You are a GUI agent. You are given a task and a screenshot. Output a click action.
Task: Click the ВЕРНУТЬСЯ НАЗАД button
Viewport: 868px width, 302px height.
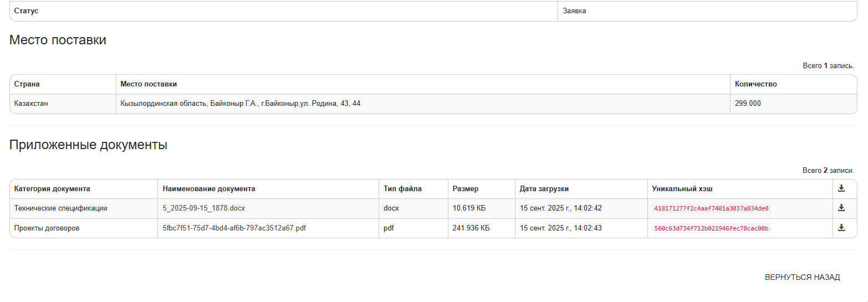802,277
